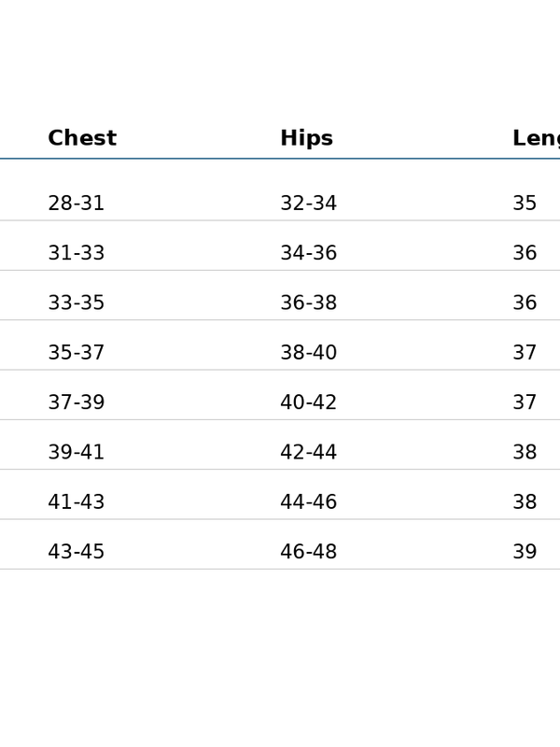Image resolution: width=560 pixels, height=747 pixels.
Task: Click hips measurement 34-36
Action: coord(308,254)
